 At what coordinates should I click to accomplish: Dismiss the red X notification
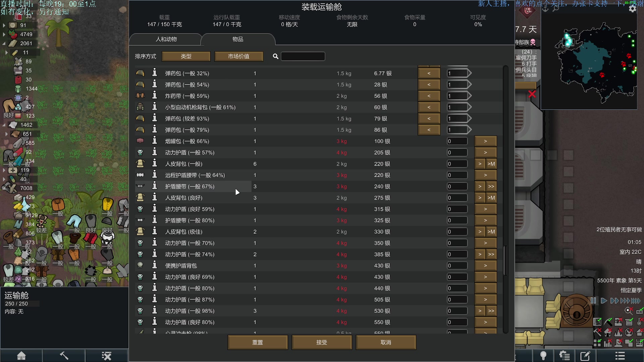pyautogui.click(x=532, y=94)
